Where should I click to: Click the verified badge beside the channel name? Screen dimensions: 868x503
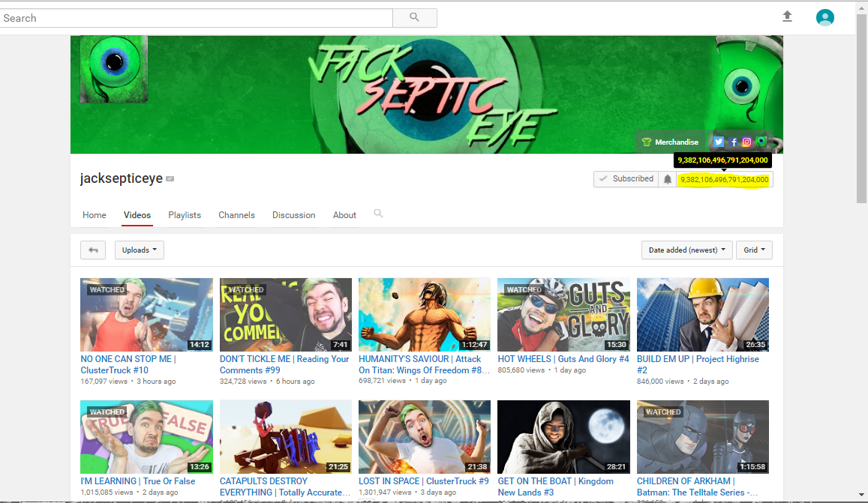pyautogui.click(x=170, y=178)
